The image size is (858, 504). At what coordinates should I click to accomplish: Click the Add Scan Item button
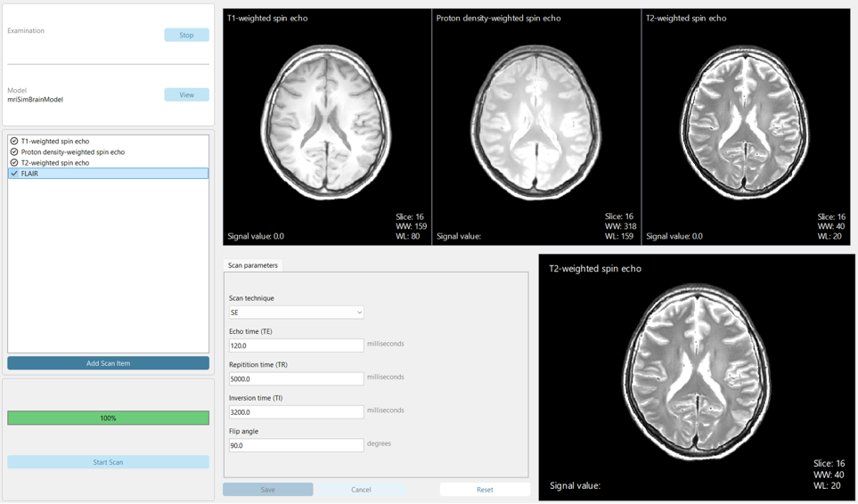[108, 363]
